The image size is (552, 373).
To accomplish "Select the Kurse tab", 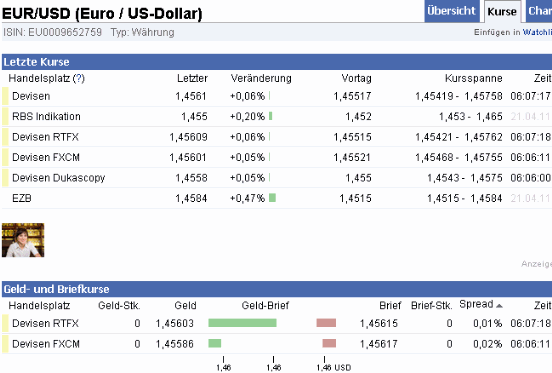I will coord(502,12).
